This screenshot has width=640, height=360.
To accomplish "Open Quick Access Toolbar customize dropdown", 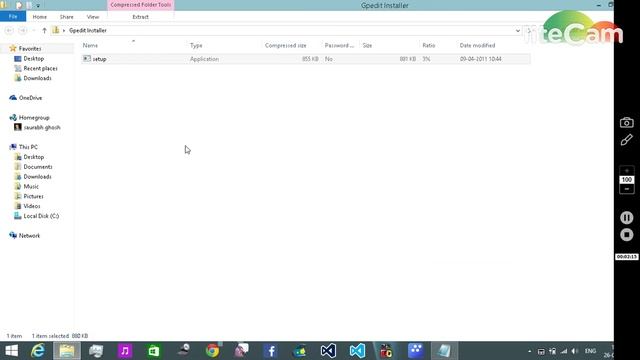I will tap(38, 6).
